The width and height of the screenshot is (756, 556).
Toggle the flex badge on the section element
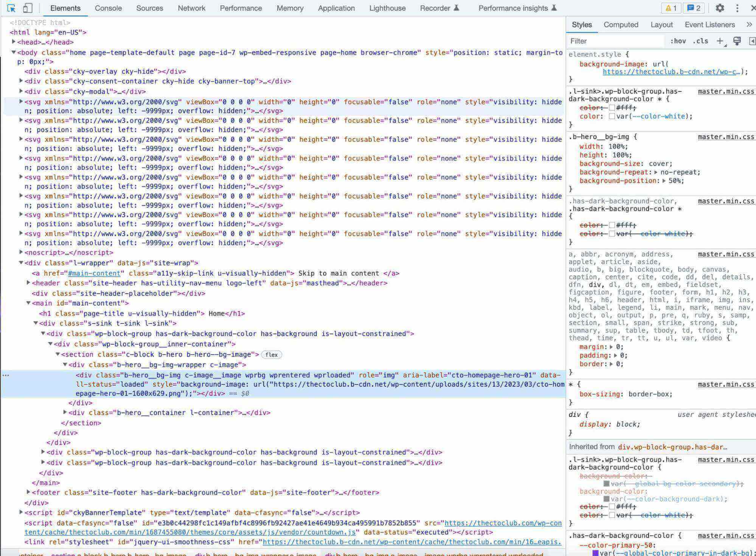[x=271, y=354]
